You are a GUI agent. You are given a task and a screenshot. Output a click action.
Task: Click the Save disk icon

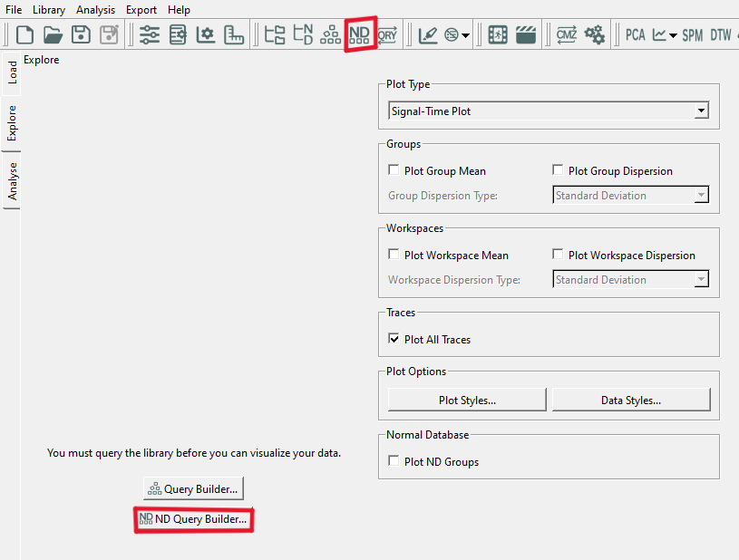tap(81, 35)
